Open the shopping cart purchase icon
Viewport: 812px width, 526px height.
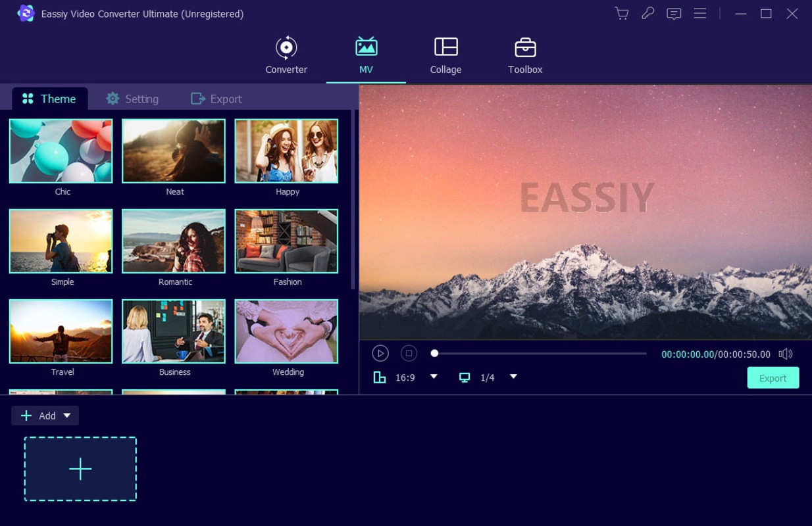tap(621, 14)
